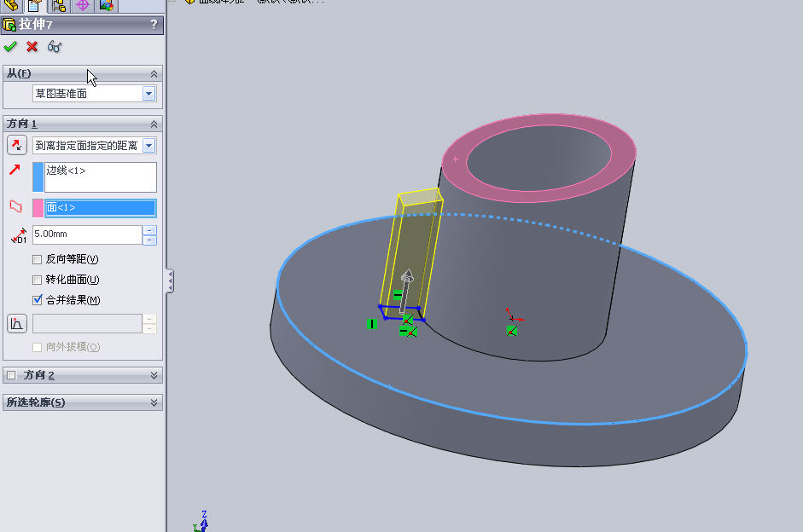Screen dimensions: 803x532
Task: Select 边线<1> in the direction box
Action: pos(66,171)
